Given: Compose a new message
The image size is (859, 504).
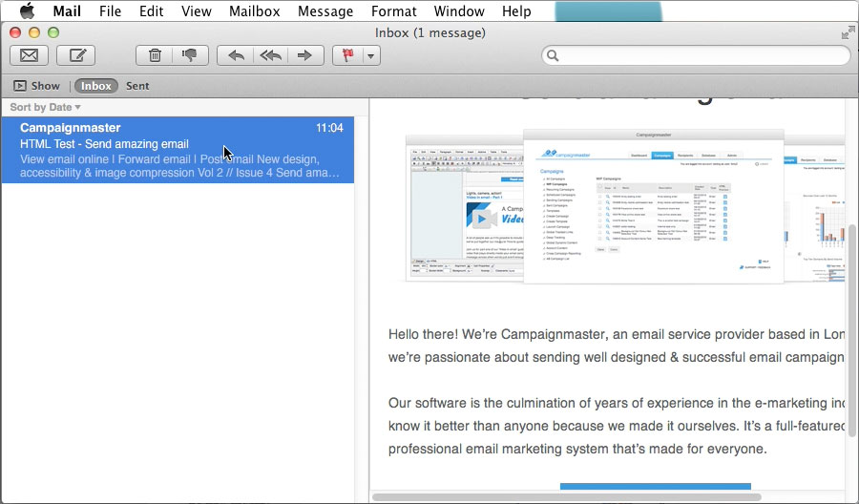Looking at the screenshot, I should tap(76, 55).
